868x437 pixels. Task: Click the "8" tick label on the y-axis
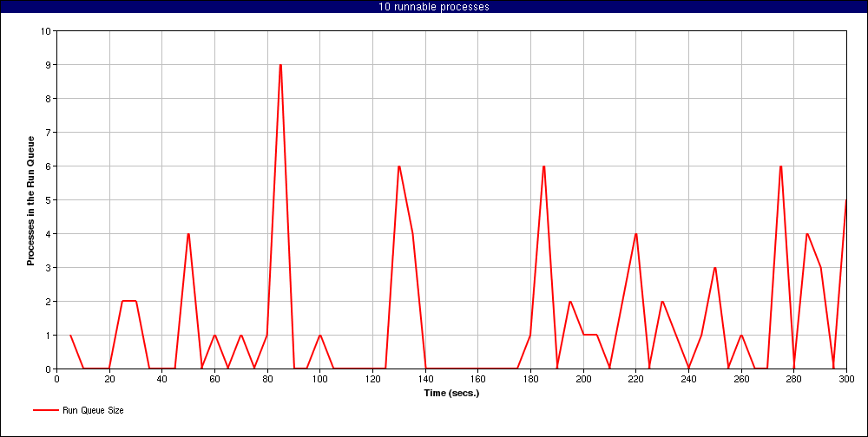tap(49, 99)
